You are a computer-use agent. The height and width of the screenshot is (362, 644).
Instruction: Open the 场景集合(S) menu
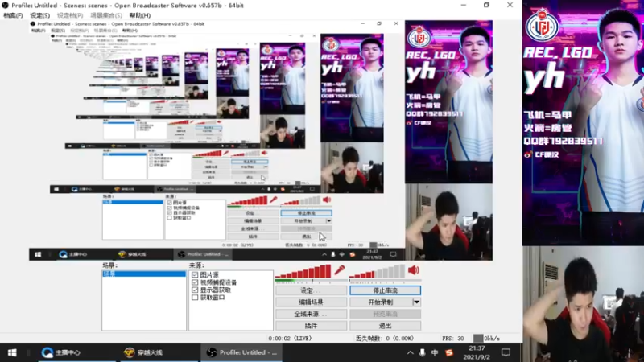coord(106,15)
